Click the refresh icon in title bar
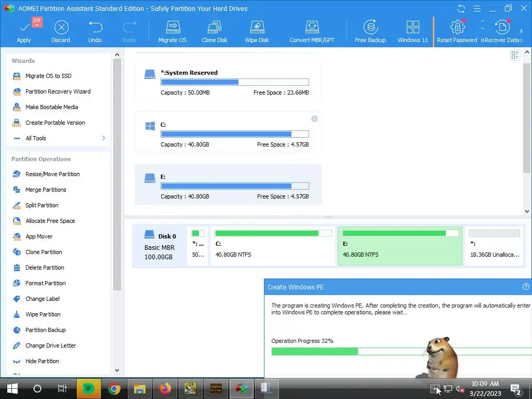The width and height of the screenshot is (532, 399). (461, 8)
